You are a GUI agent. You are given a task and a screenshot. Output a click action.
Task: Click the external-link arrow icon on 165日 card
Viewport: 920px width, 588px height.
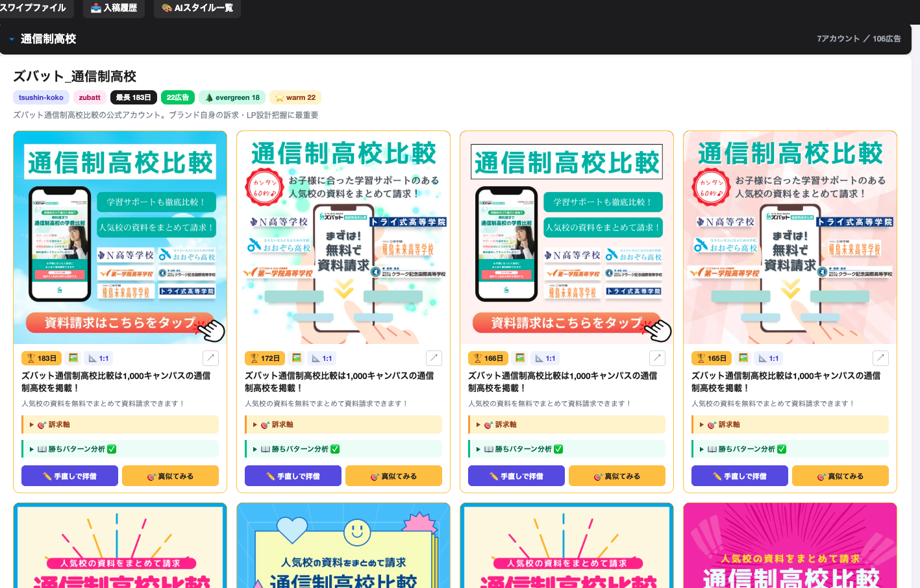pyautogui.click(x=880, y=358)
